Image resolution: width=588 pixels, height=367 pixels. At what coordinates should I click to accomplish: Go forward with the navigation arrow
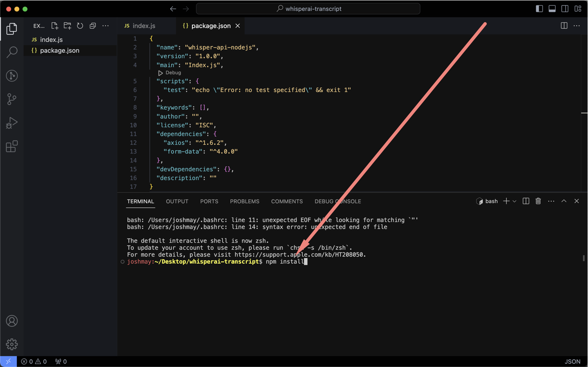186,9
